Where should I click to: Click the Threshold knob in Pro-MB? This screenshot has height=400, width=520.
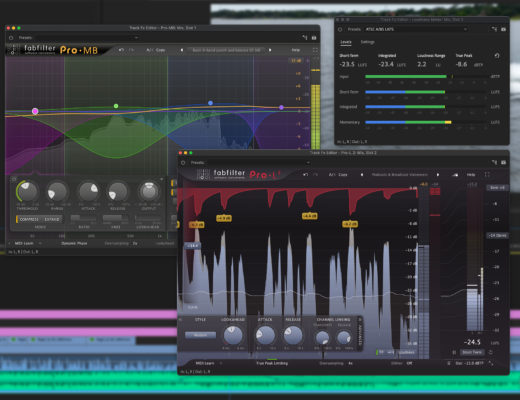click(27, 191)
